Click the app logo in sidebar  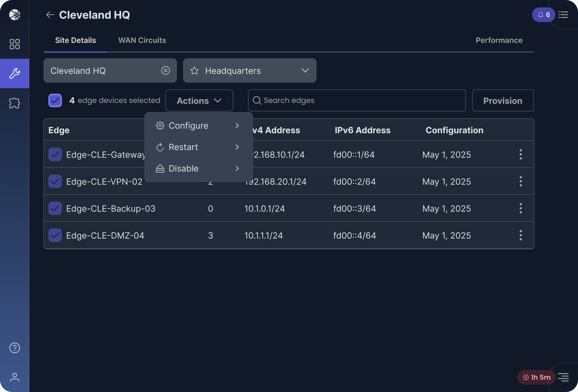click(15, 15)
